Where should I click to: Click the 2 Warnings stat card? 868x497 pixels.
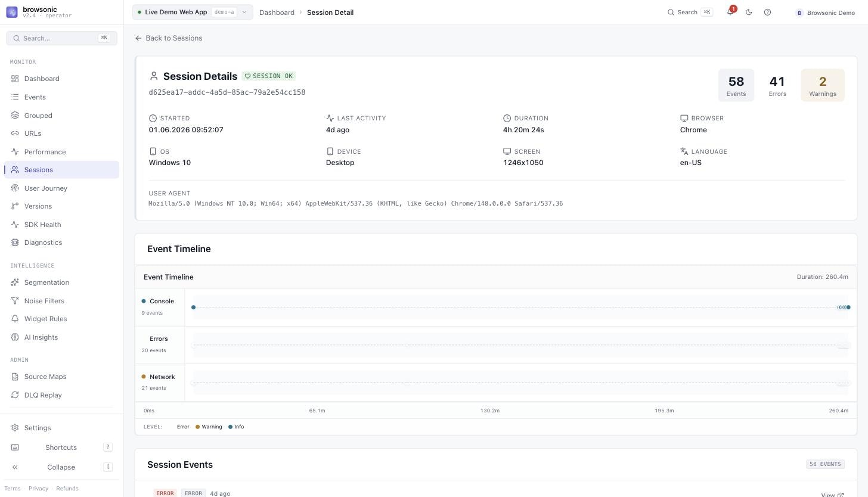823,85
